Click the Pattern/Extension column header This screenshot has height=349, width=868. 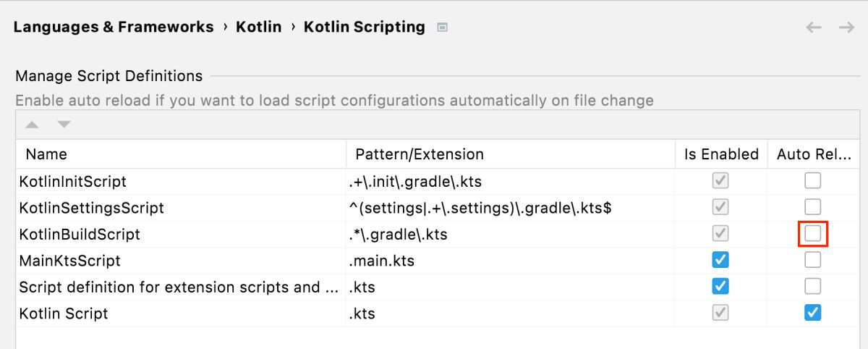(420, 154)
